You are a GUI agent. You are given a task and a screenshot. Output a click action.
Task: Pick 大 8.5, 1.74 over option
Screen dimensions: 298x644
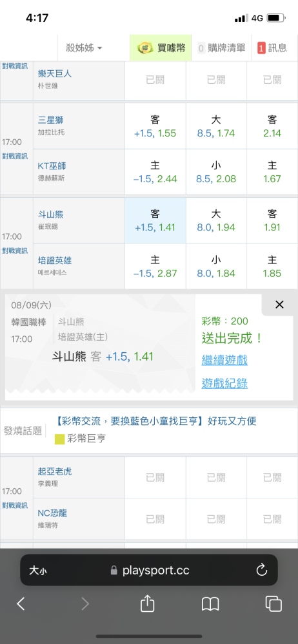tap(216, 126)
